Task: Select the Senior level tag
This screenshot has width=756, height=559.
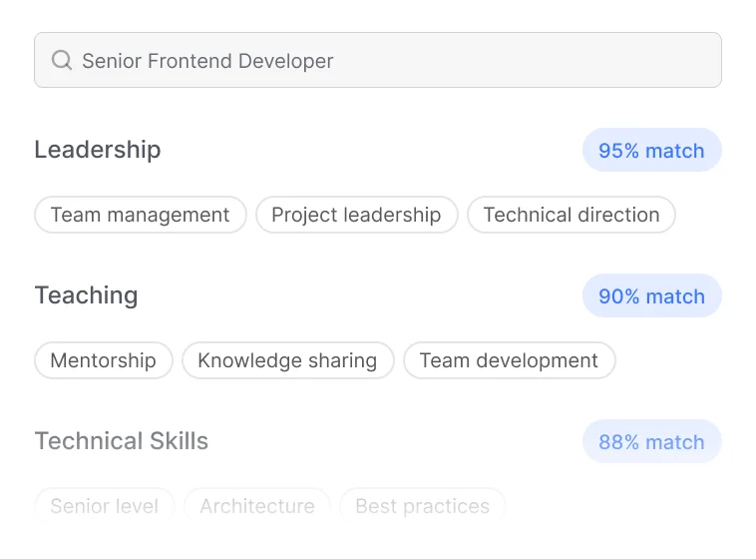Action: point(104,506)
